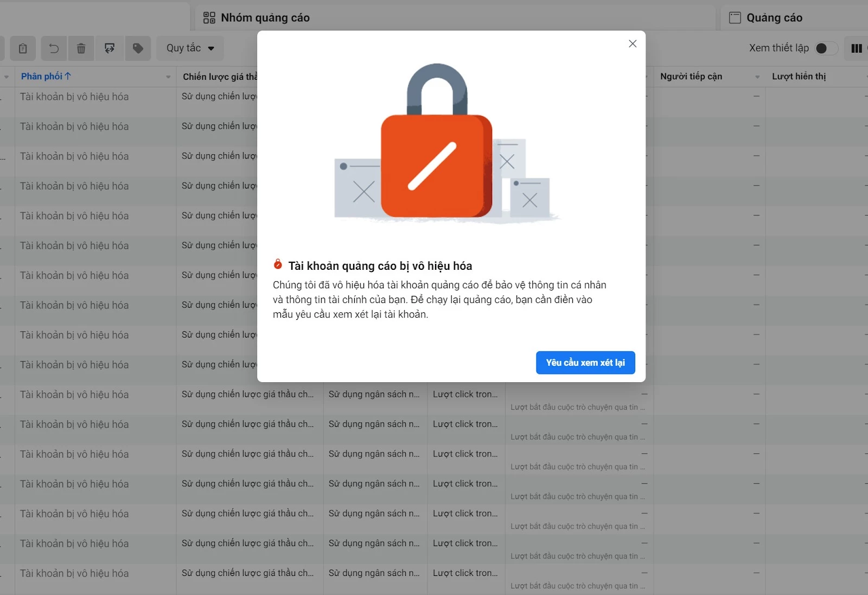Viewport: 868px width, 595px height.
Task: Click the discard draft changes icon
Action: [110, 48]
